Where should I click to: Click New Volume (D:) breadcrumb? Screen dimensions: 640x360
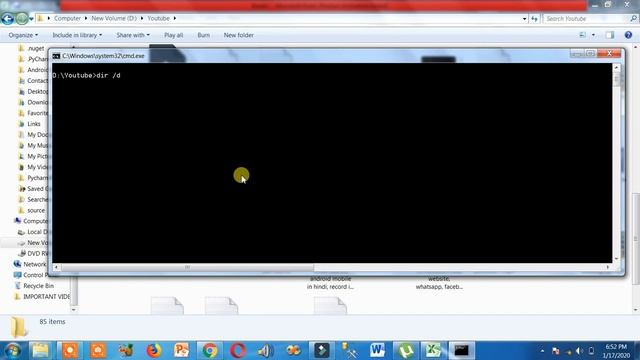click(114, 18)
